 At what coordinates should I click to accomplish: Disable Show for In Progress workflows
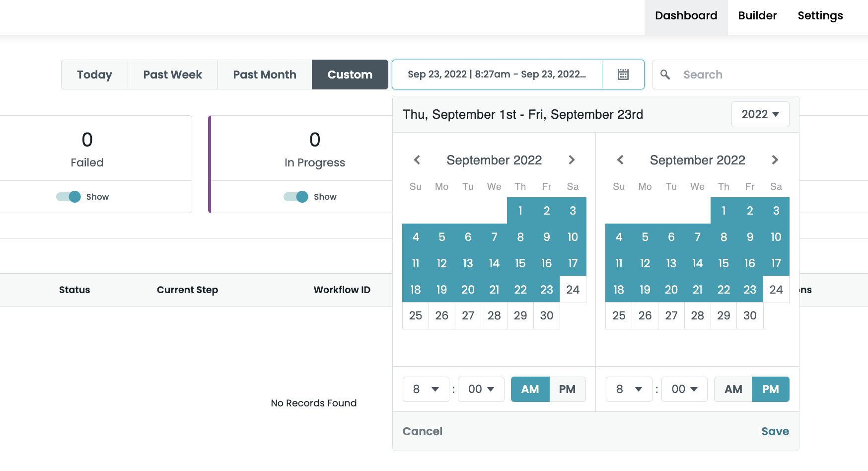pyautogui.click(x=295, y=197)
